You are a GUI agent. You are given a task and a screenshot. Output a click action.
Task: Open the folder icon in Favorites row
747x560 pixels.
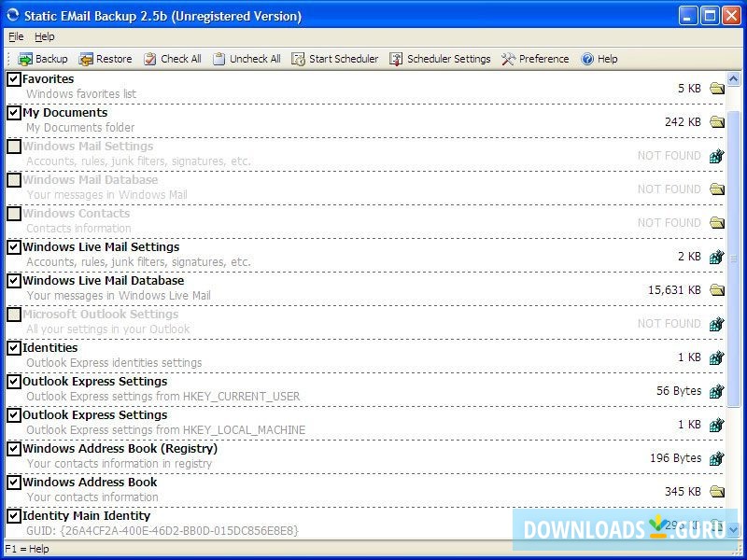[717, 89]
